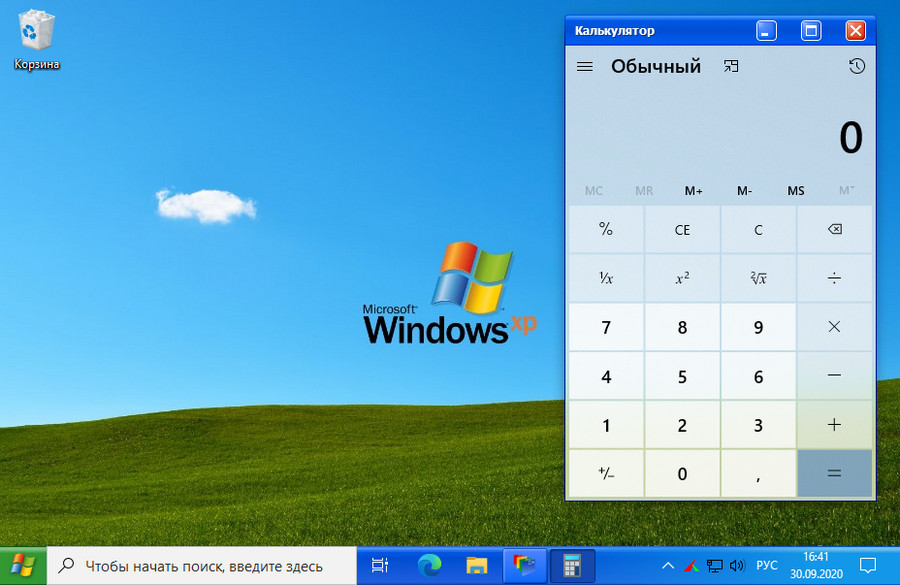The height and width of the screenshot is (585, 900).
Task: Launch Microsoft Edge from taskbar
Action: [x=429, y=566]
